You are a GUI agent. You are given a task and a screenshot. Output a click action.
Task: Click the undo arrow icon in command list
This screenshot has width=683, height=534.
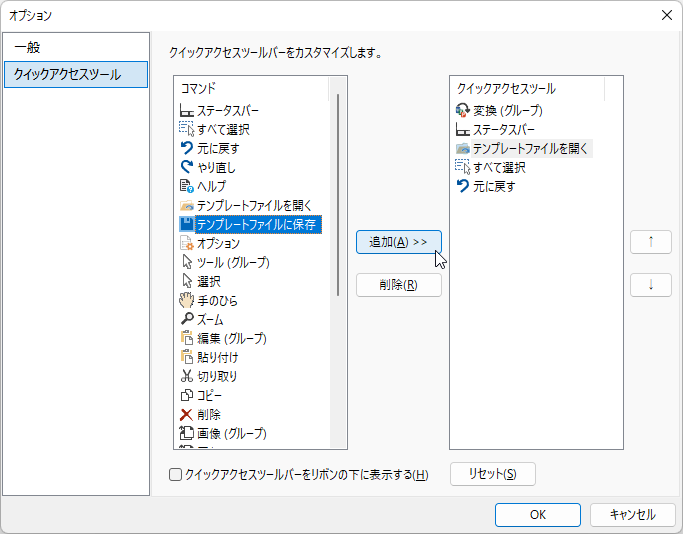click(186, 149)
